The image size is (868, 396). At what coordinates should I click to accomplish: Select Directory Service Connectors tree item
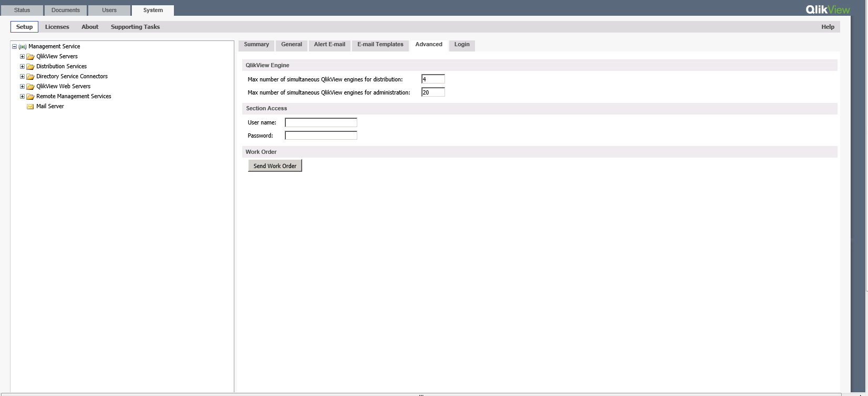coord(72,77)
